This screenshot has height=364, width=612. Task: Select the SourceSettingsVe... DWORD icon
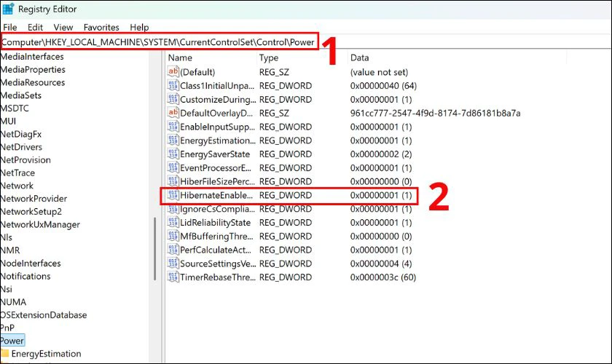173,263
